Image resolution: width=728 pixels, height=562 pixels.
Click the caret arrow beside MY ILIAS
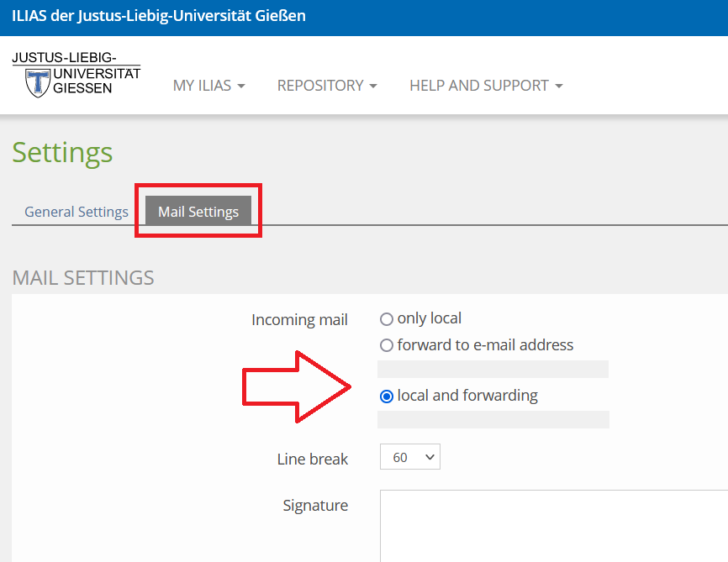click(241, 87)
